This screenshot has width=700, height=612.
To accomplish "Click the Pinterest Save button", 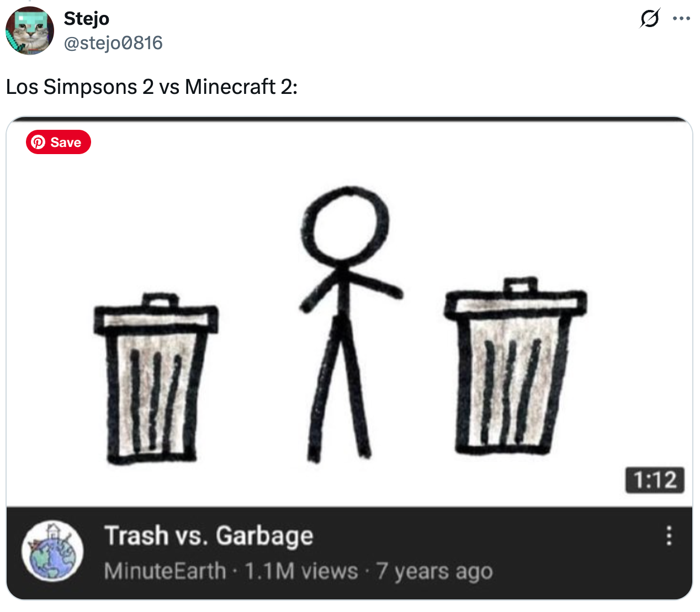I will (x=59, y=142).
